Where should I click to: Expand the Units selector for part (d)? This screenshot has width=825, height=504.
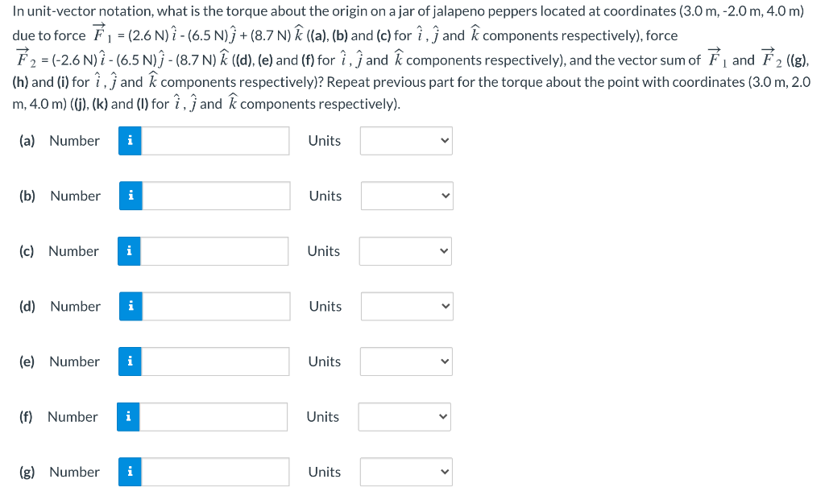click(407, 307)
